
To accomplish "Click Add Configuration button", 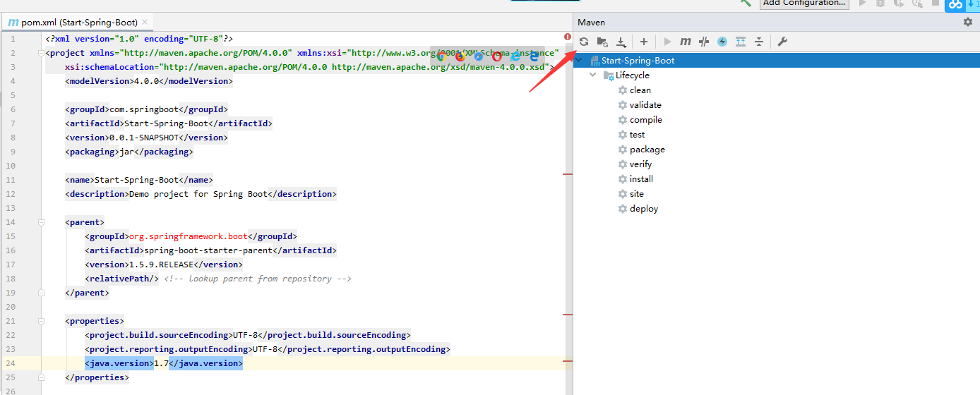I will pos(804,4).
